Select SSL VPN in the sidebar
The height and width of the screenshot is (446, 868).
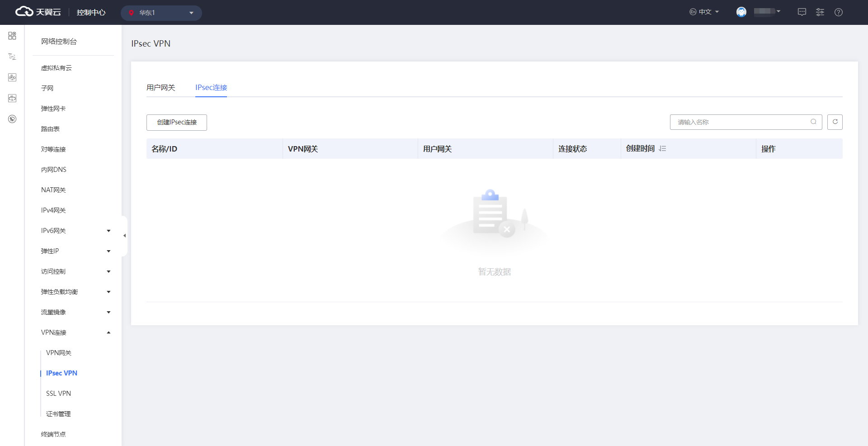(x=58, y=394)
